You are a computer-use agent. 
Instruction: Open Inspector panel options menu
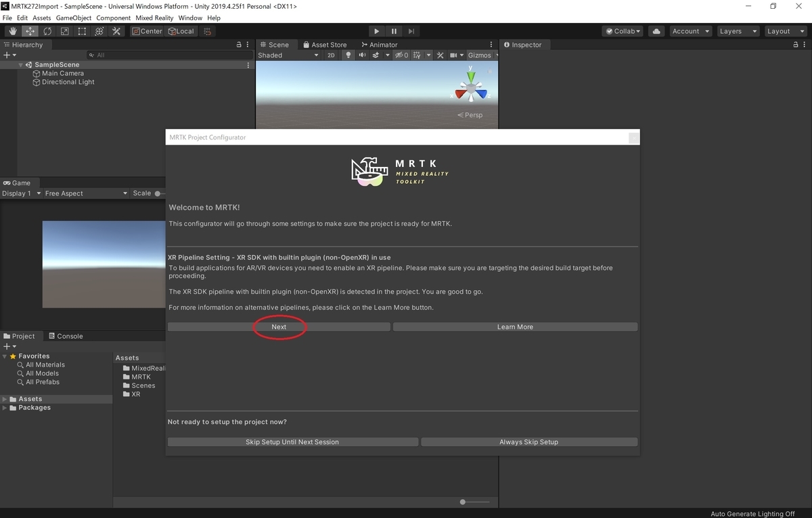coord(805,45)
